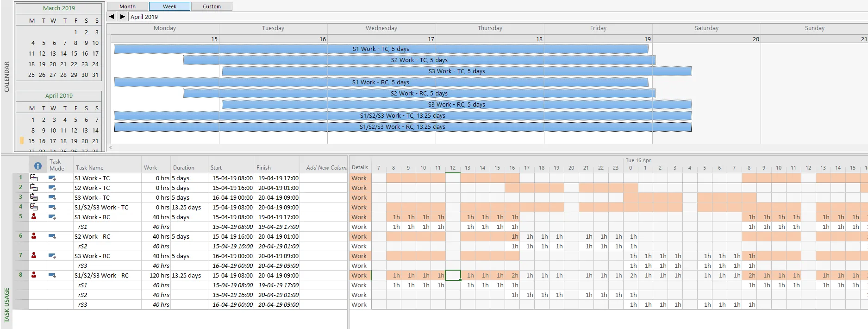
Task: Select finish cell 20-04-19 01:00 of row 2
Action: (277, 188)
